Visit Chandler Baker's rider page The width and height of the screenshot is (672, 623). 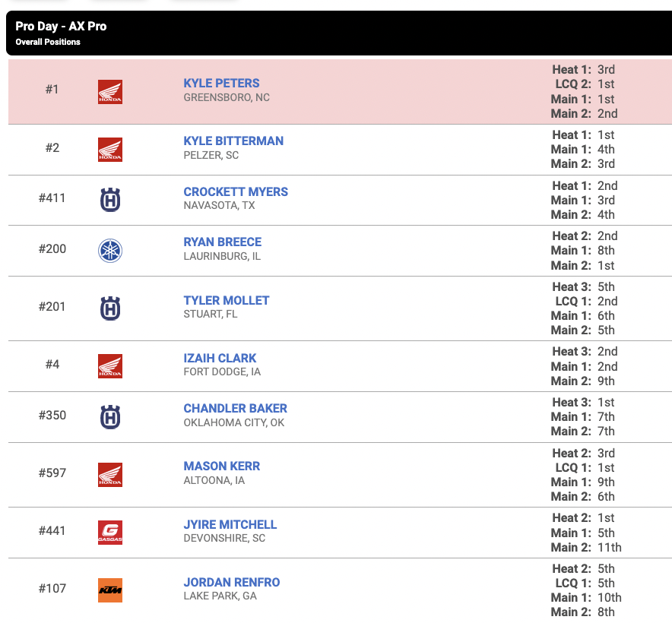click(x=235, y=408)
